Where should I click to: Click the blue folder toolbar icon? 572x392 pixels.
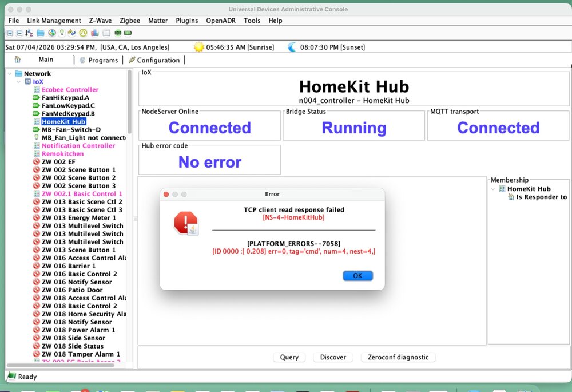[41, 33]
